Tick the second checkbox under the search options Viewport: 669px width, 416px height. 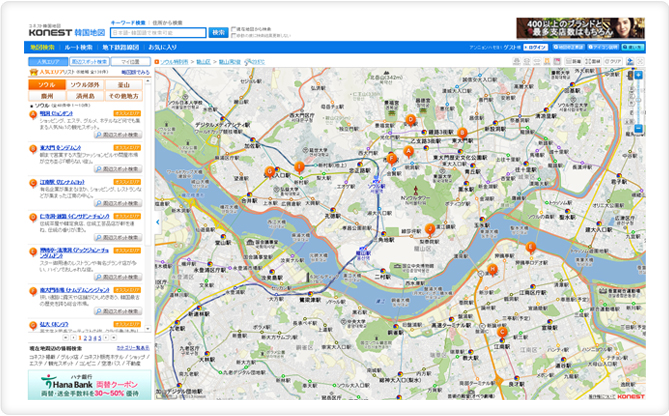pyautogui.click(x=234, y=36)
